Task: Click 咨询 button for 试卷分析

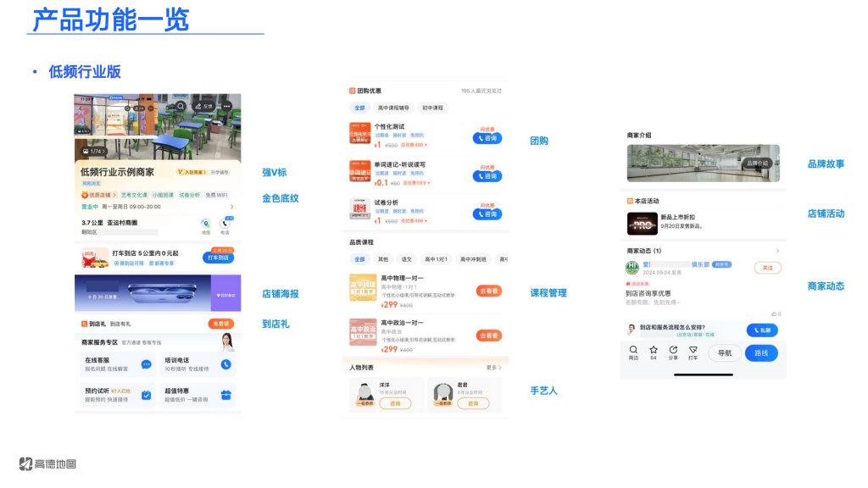Action: (487, 214)
